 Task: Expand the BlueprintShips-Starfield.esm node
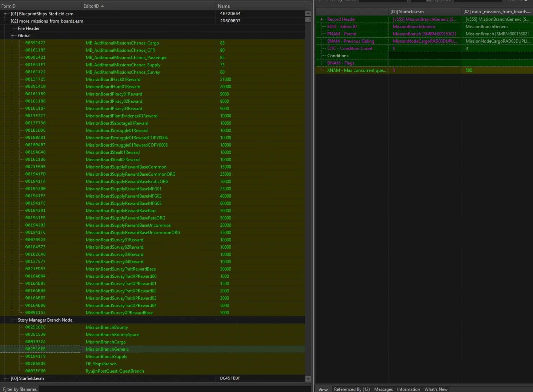click(5, 14)
